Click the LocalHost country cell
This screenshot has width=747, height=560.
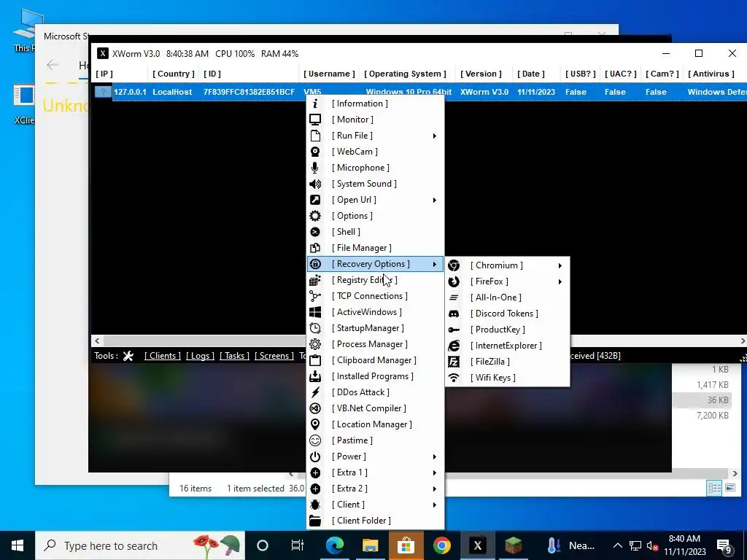pos(172,92)
